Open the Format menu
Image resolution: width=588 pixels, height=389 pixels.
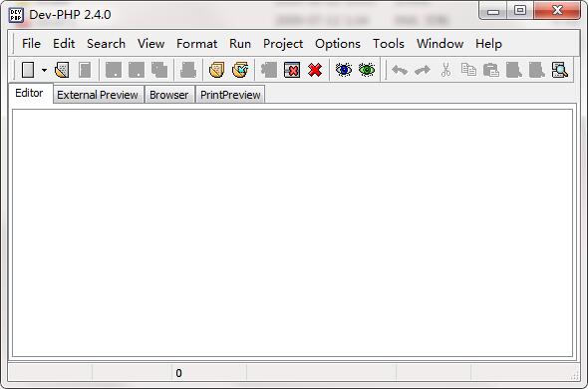pyautogui.click(x=197, y=44)
